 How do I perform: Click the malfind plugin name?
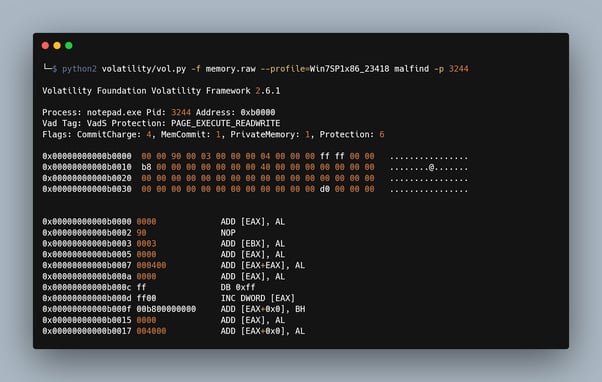click(x=412, y=69)
